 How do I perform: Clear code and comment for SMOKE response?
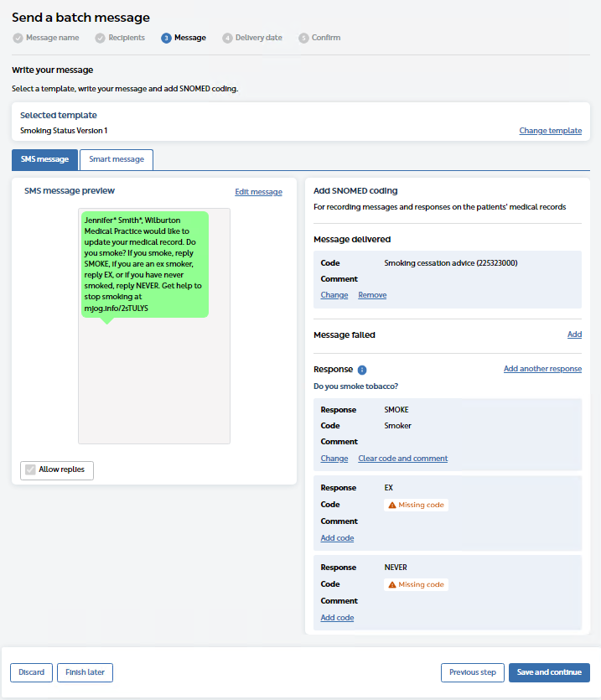(402, 459)
